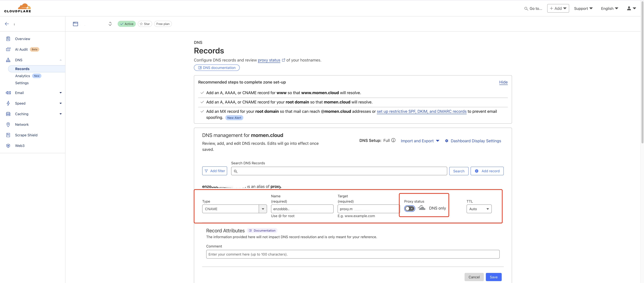Expand the Caching sidebar section
Viewport: 644px width, 283px height.
tap(61, 114)
